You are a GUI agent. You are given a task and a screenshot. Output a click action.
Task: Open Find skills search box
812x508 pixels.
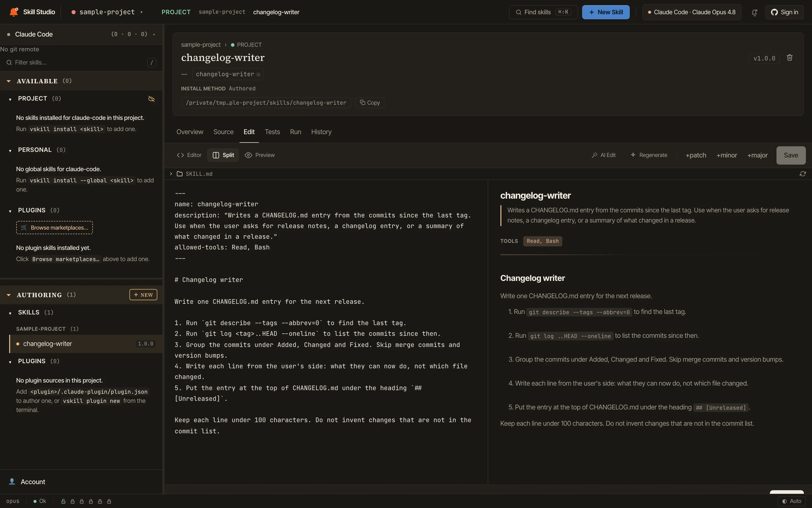pyautogui.click(x=543, y=12)
